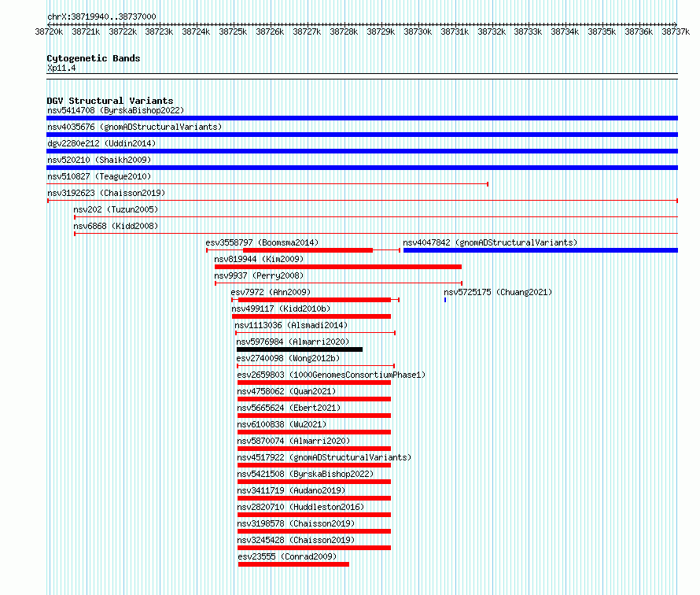Open nsv499117 (Kidd2010b) variant
The image size is (700, 595).
pyautogui.click(x=281, y=309)
